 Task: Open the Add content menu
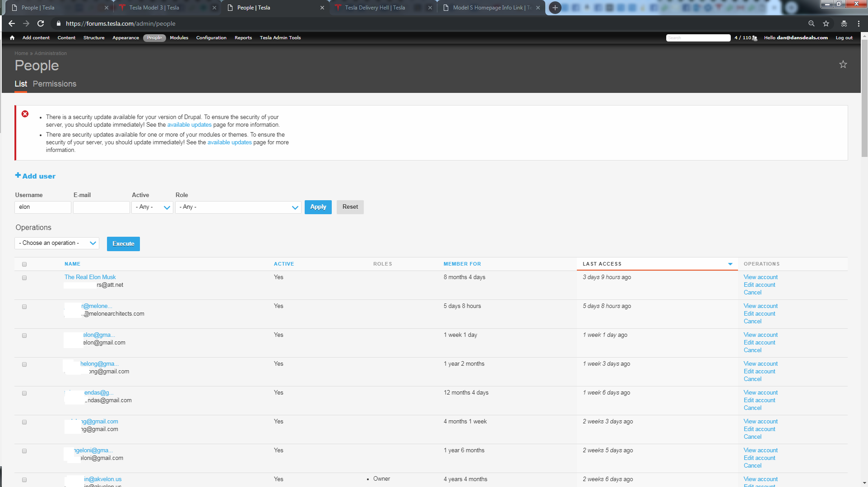[36, 38]
